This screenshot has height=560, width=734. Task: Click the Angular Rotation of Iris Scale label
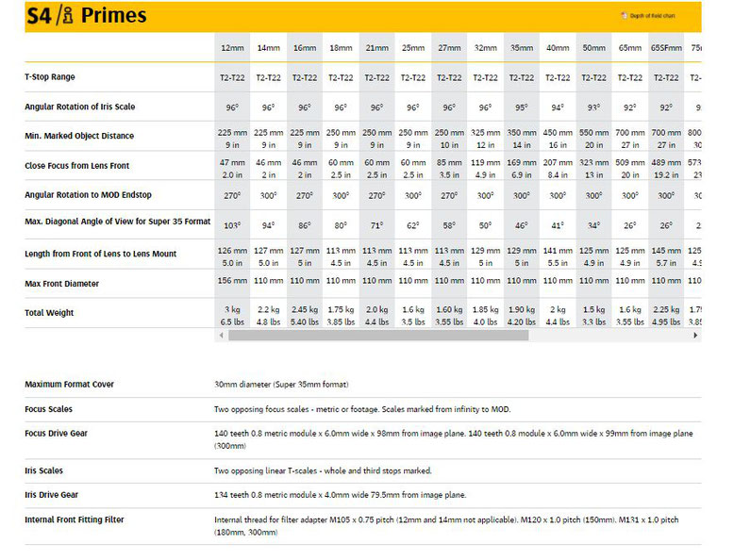coord(79,107)
